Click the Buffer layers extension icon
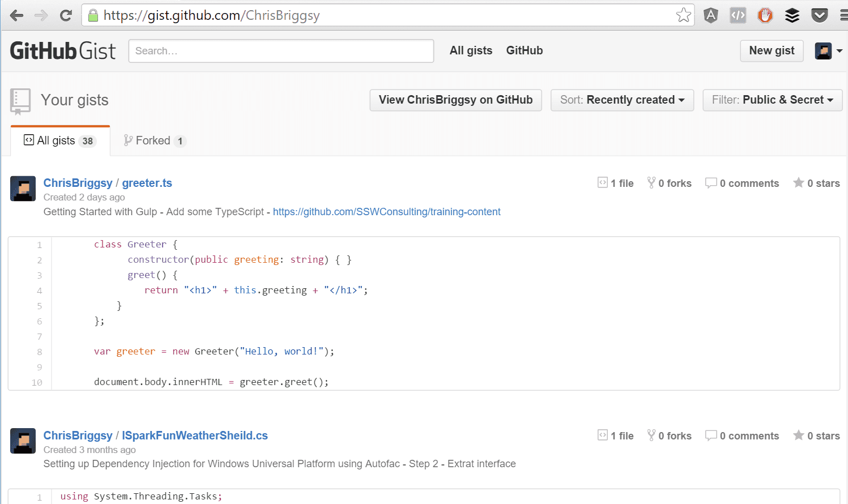848x504 pixels. point(792,15)
